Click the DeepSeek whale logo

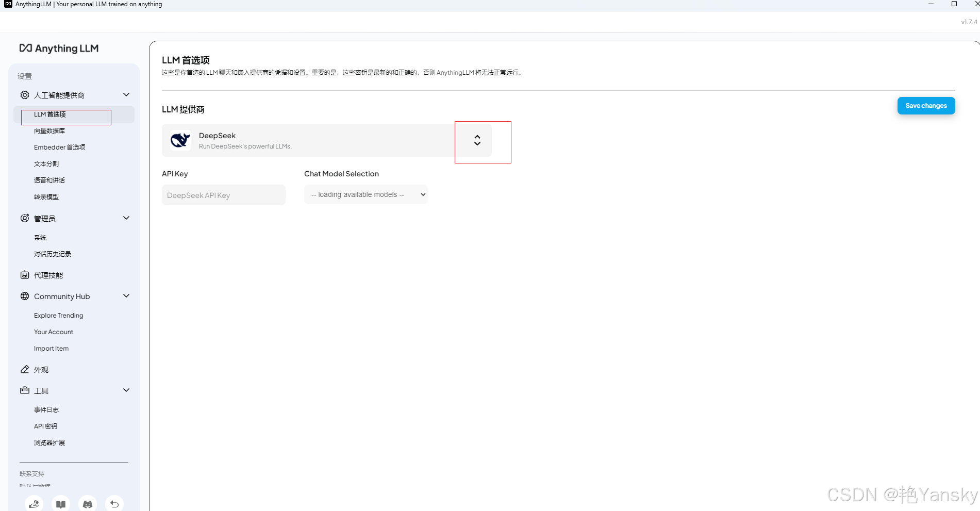[180, 140]
